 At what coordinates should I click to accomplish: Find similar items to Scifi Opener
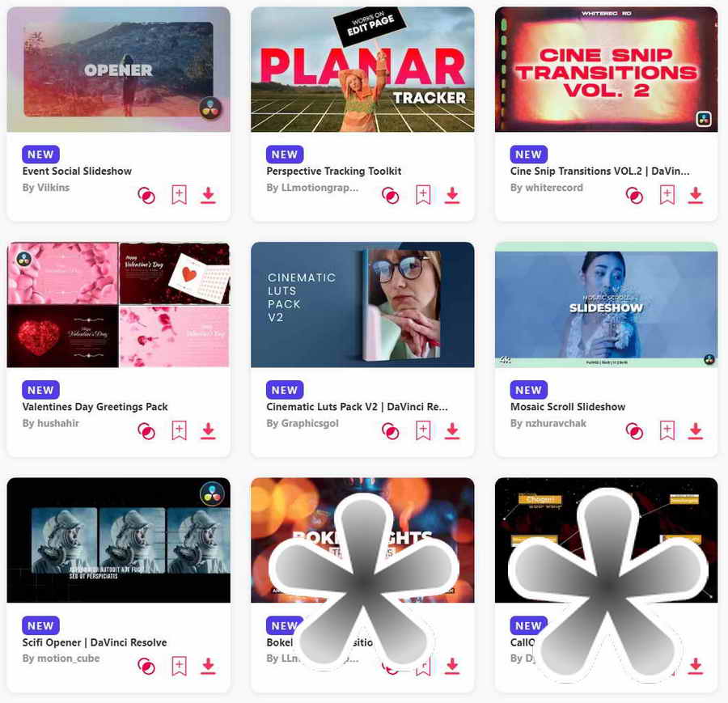(146, 667)
